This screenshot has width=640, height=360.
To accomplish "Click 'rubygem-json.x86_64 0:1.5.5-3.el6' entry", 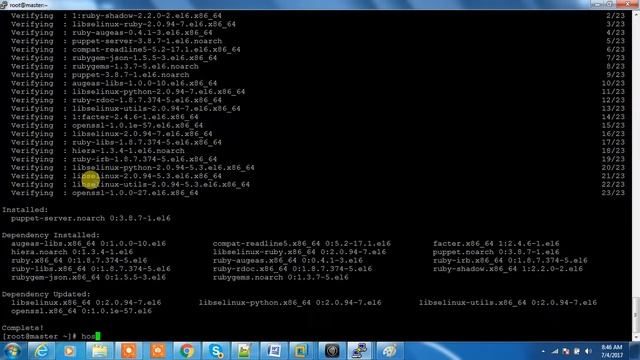I will [89, 277].
